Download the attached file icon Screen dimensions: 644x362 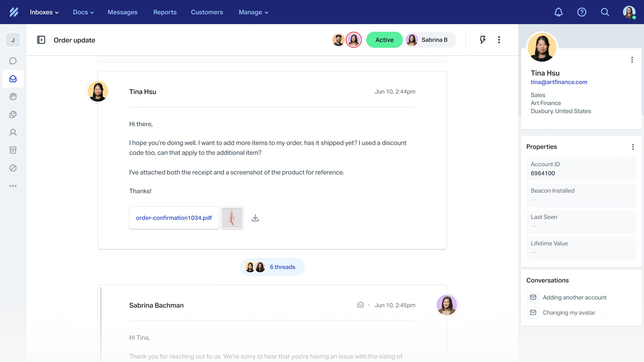255,217
